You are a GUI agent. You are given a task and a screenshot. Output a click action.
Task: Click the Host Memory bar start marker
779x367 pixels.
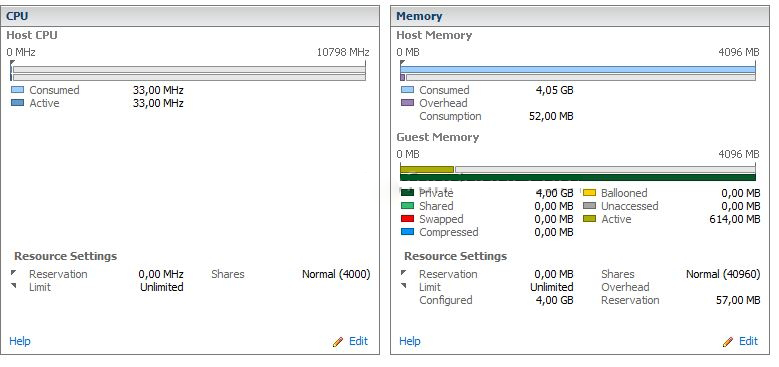[402, 63]
